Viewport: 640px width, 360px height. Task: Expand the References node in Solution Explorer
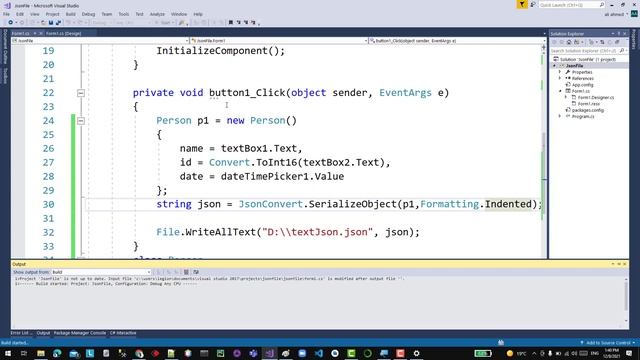coord(560,78)
